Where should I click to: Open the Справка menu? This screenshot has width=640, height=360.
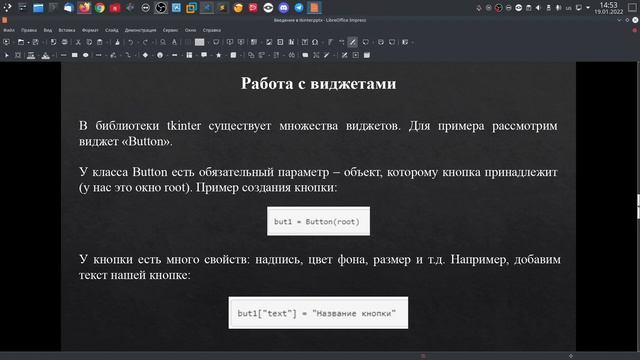click(x=211, y=30)
